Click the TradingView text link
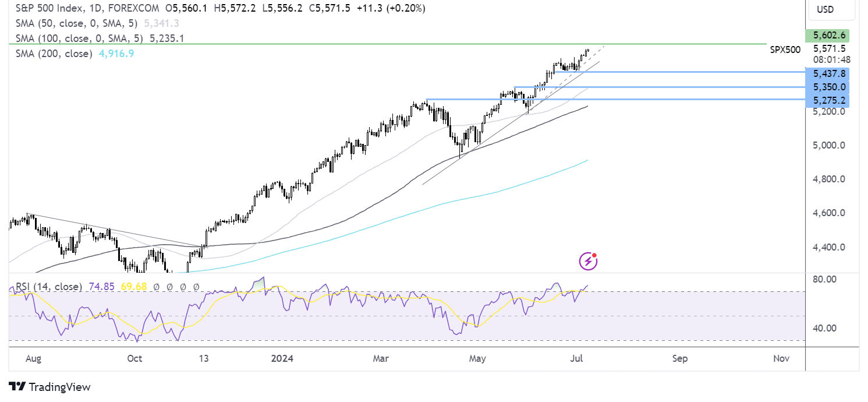 (59, 387)
